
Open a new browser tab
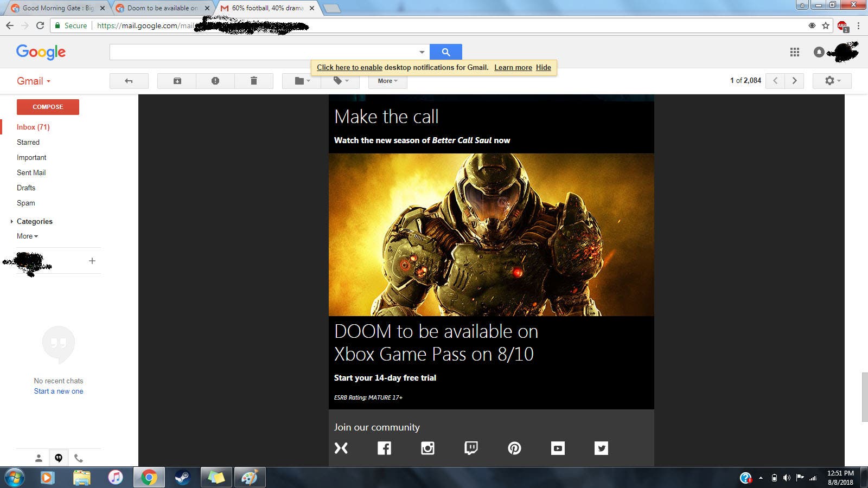pos(332,8)
